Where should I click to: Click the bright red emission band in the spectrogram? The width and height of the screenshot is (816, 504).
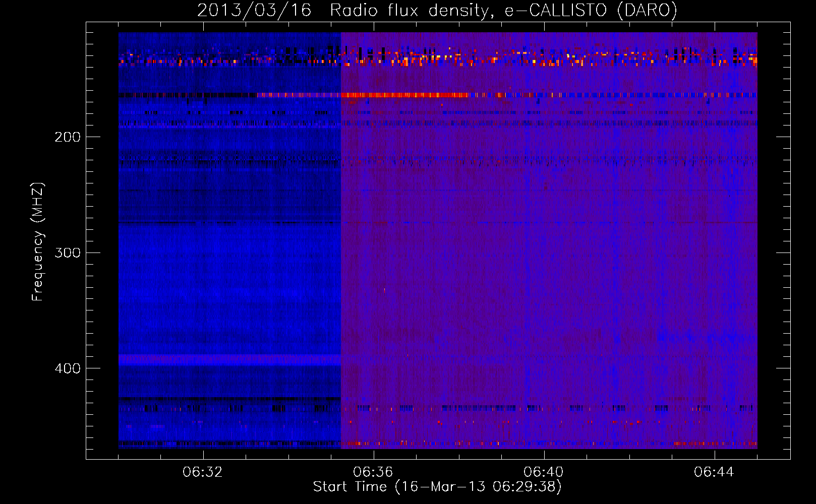[x=405, y=95]
